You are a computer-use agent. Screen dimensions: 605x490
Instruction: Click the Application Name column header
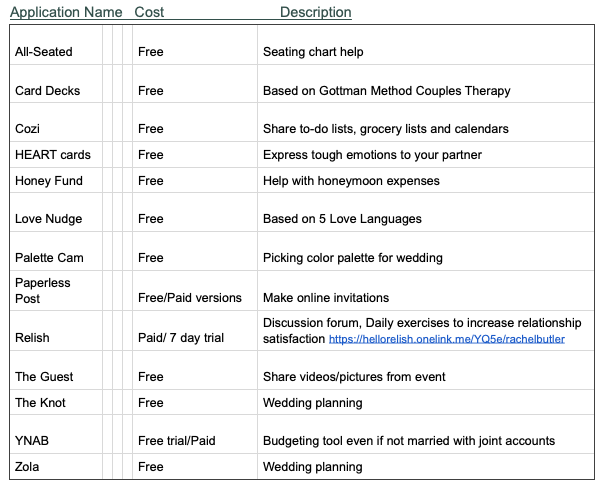[66, 12]
